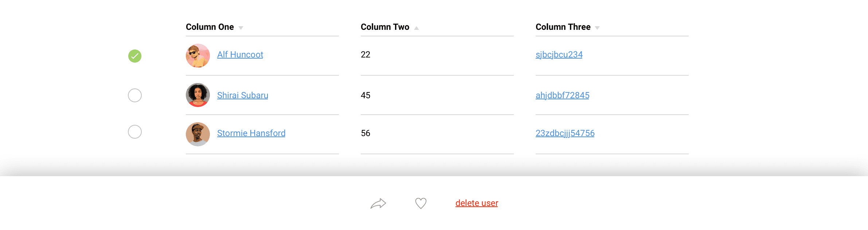Screen dimensions: 868x230
Task: Click the Column Two header label
Action: coord(385,27)
